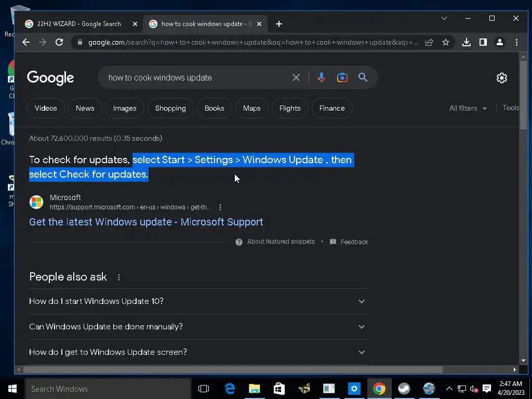Switch to Chrome in the taskbar
This screenshot has width=532, height=399.
379,389
